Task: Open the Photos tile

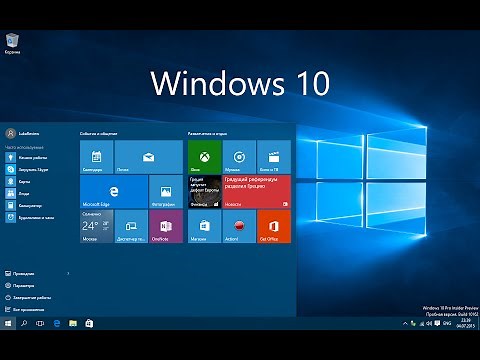Action: 166,192
